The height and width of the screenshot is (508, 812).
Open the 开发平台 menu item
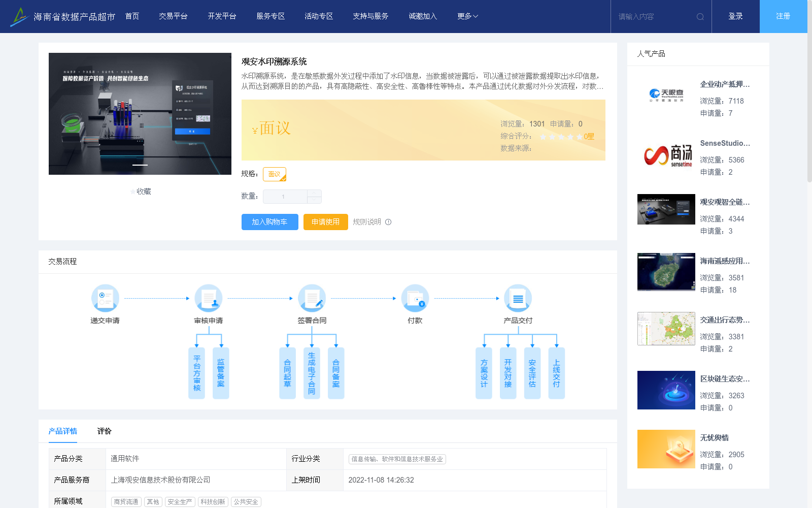[x=222, y=16]
